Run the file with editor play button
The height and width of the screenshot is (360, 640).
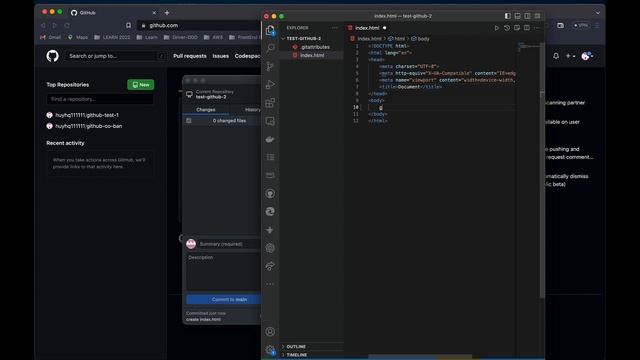(497, 28)
